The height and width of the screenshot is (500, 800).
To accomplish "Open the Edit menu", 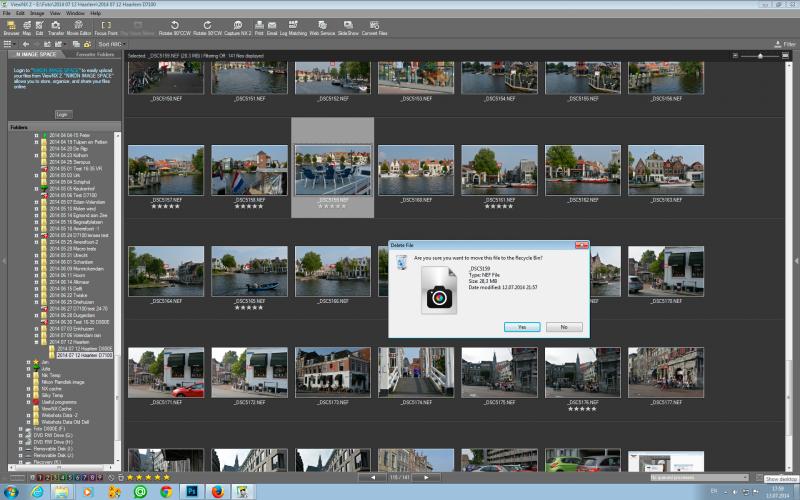I will pyautogui.click(x=20, y=13).
